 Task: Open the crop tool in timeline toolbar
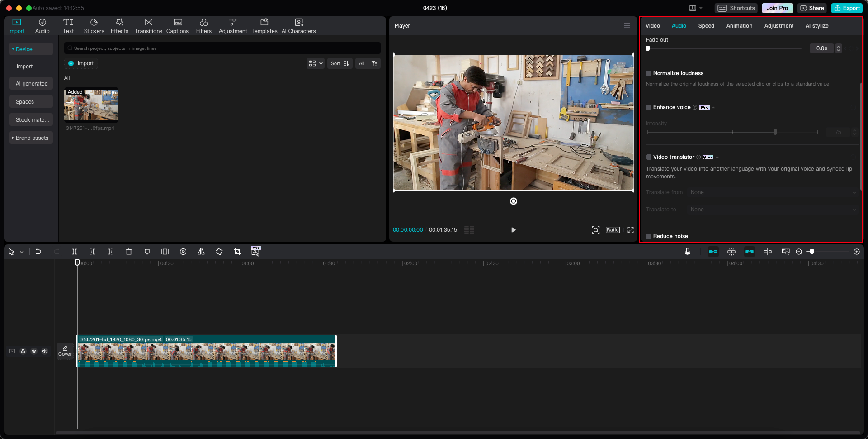[x=237, y=252]
